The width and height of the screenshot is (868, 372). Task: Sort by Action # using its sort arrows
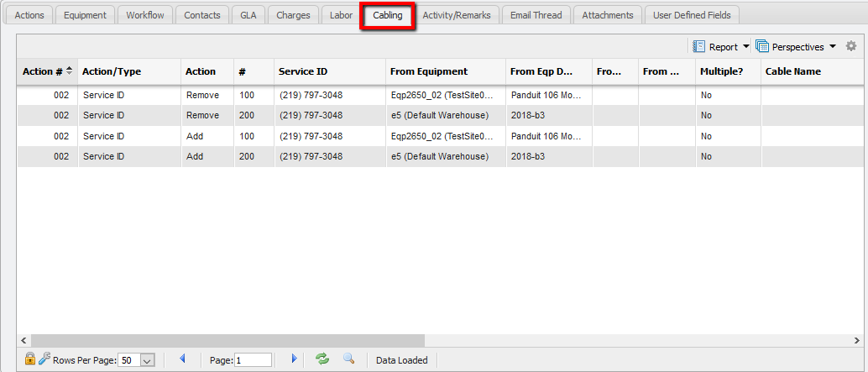pos(69,71)
